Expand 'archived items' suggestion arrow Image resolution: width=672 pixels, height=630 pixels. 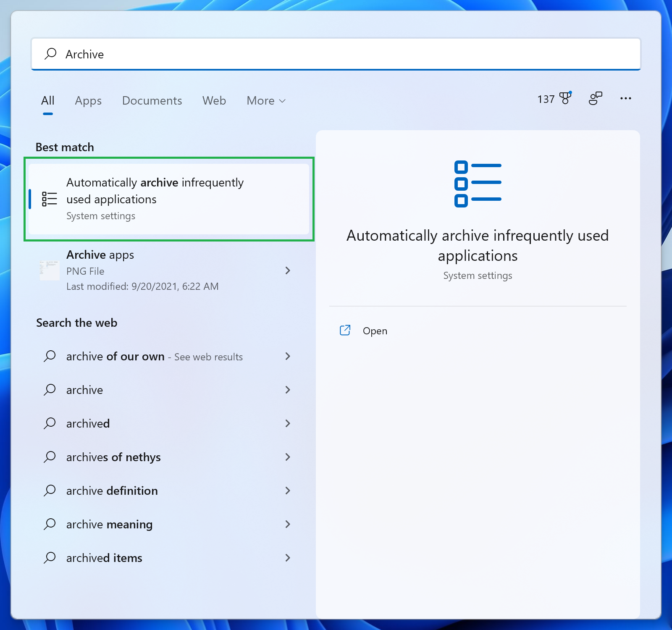click(x=288, y=558)
